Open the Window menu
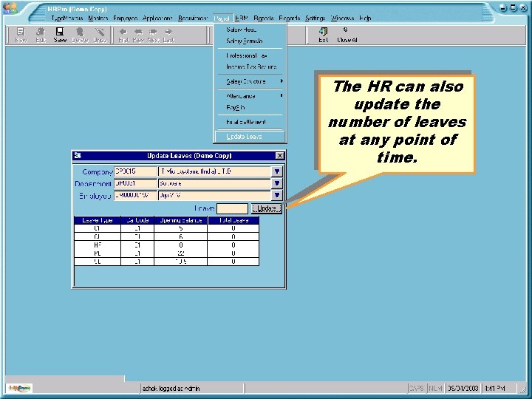This screenshot has height=399, width=532. click(342, 18)
